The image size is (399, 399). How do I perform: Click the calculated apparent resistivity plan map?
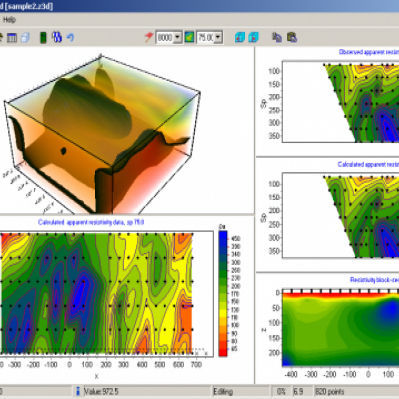[x=97, y=293]
